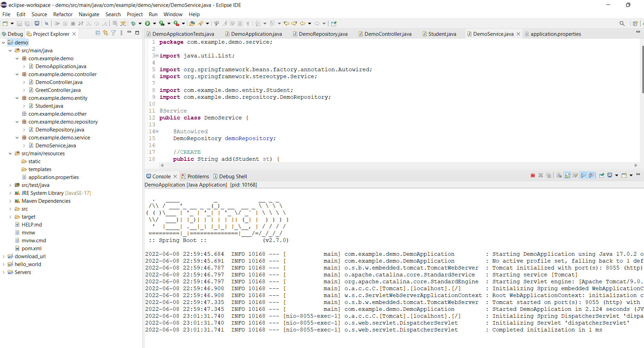Click the Suspend debug icon
Image resolution: width=644 pixels, height=348 pixels.
(65, 23)
